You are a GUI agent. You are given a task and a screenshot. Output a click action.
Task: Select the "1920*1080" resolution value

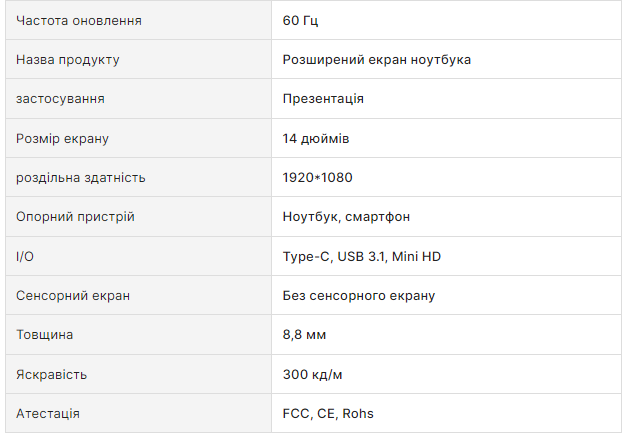(x=317, y=178)
